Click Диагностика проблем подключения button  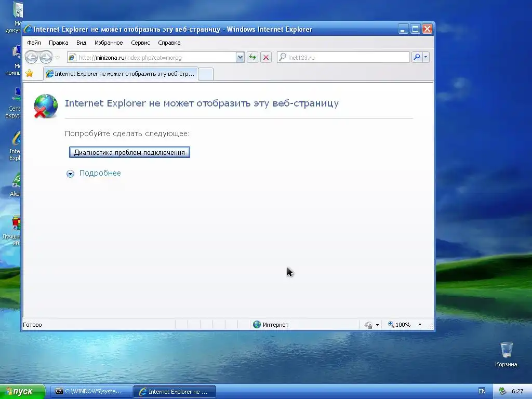129,152
